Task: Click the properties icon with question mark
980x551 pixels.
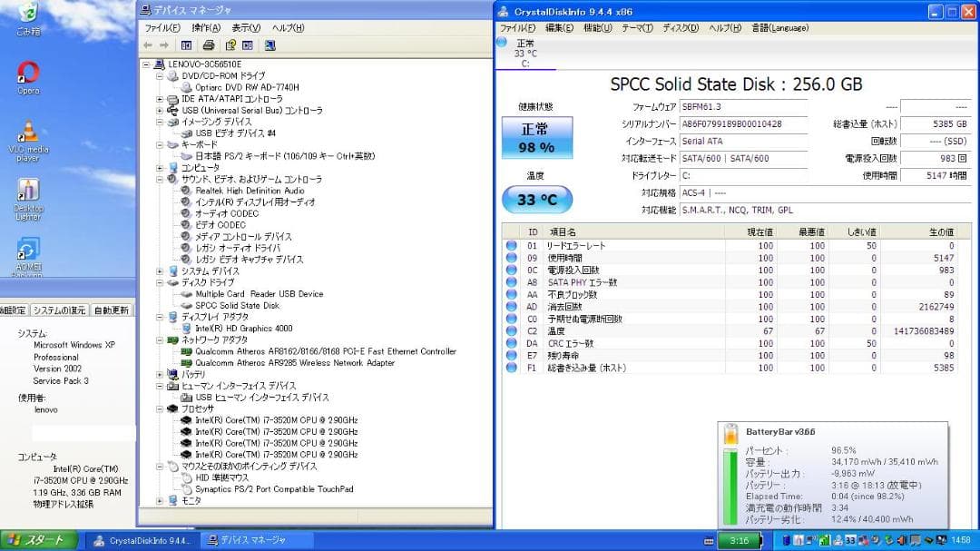Action: [x=230, y=45]
